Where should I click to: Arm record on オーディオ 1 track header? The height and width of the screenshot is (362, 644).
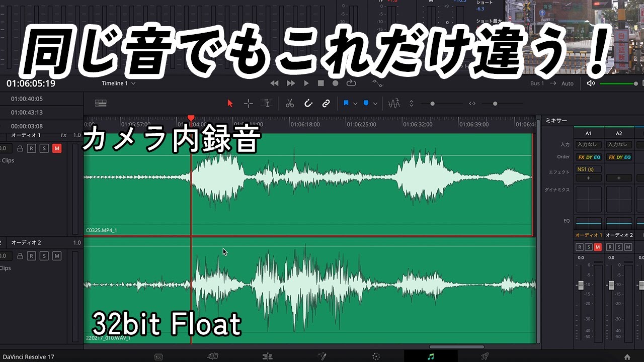[31, 148]
